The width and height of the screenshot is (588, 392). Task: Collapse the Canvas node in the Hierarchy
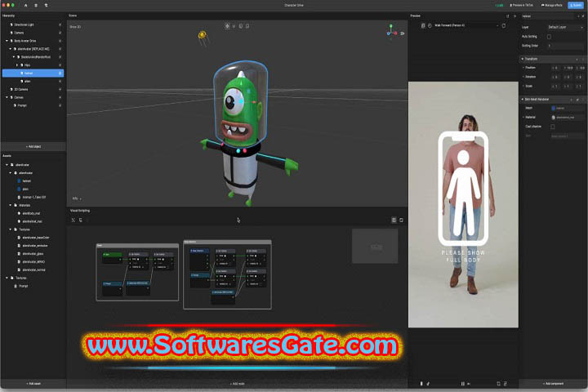tap(7, 97)
